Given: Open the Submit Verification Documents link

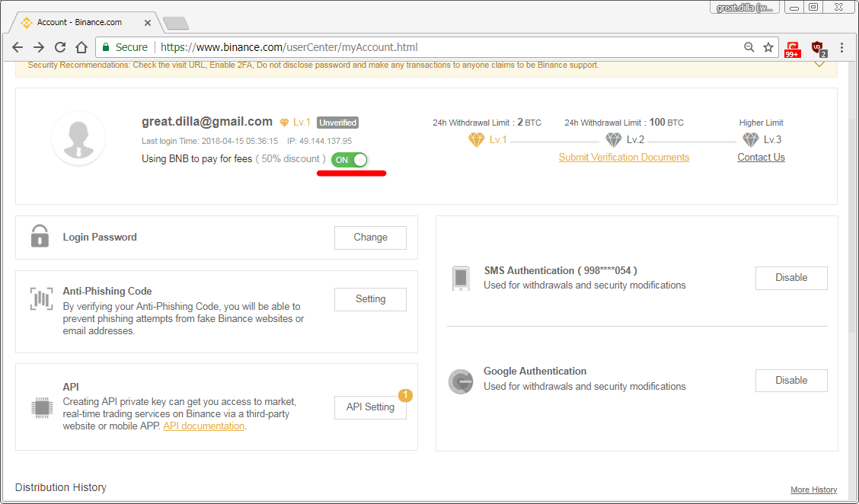Looking at the screenshot, I should 624,158.
